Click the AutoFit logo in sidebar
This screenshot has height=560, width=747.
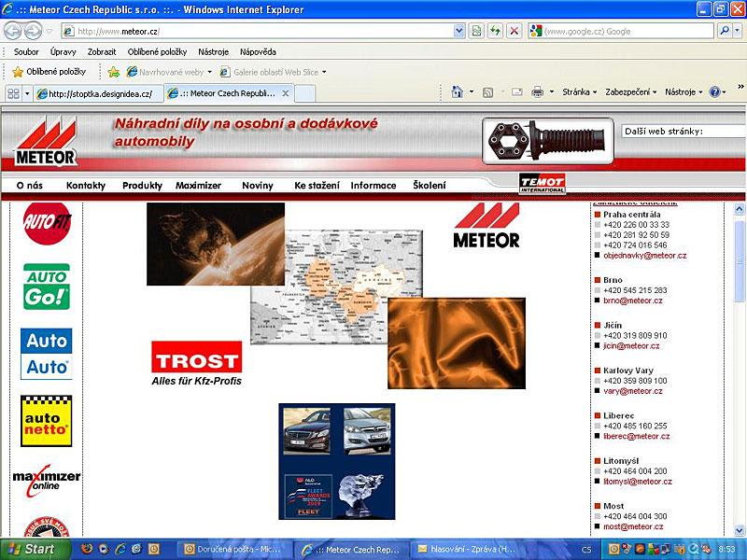[x=47, y=223]
